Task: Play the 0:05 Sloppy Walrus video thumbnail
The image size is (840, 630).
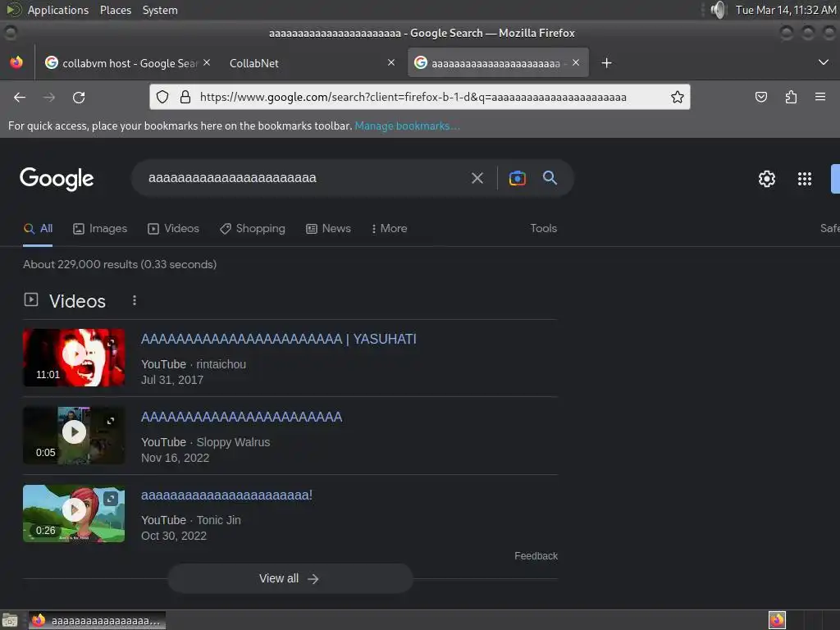Action: coord(74,436)
